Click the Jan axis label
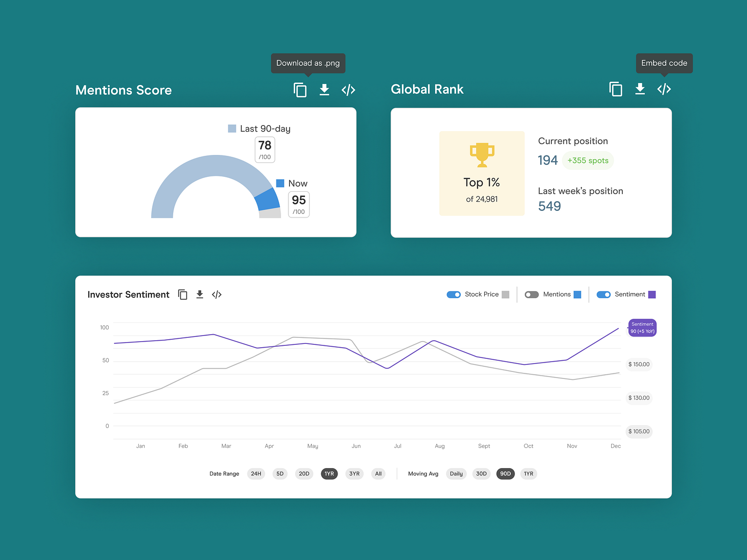 tap(141, 446)
